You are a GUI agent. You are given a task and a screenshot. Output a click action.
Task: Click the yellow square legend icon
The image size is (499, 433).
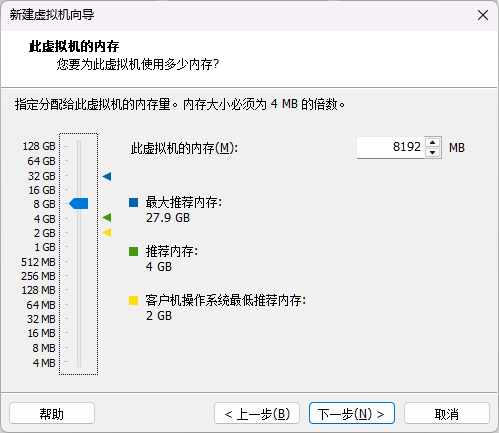(134, 300)
